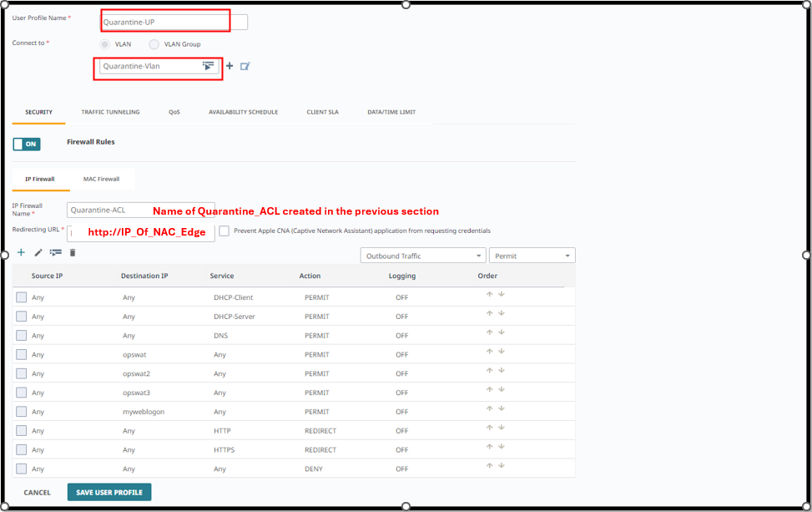This screenshot has width=812, height=512.
Task: Check the DHCP-Server rule checkbox
Action: (21, 316)
